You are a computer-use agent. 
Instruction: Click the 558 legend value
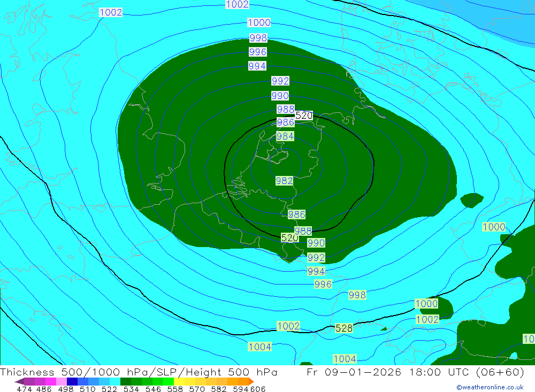[x=175, y=389]
